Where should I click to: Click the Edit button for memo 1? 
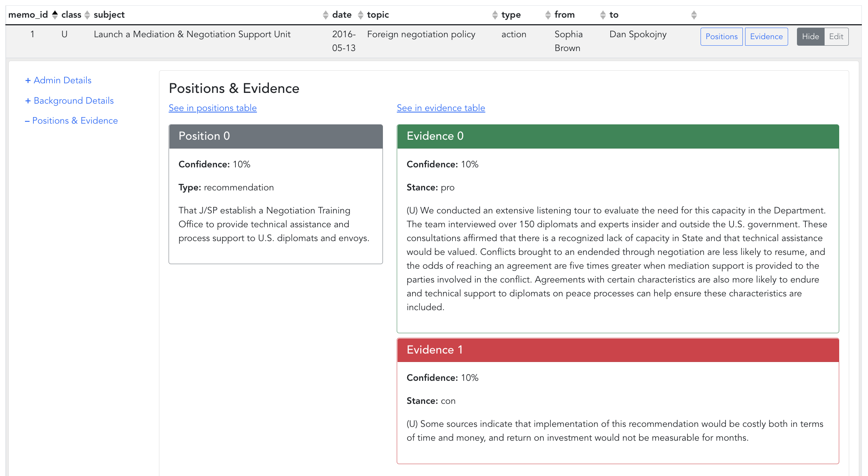coord(836,36)
